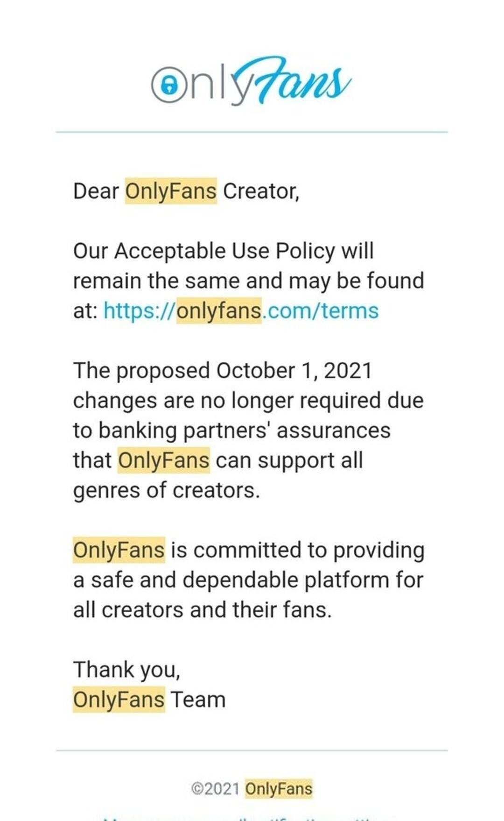Click the partially visible link at bottom
The height and width of the screenshot is (821, 504).
[x=252, y=817]
